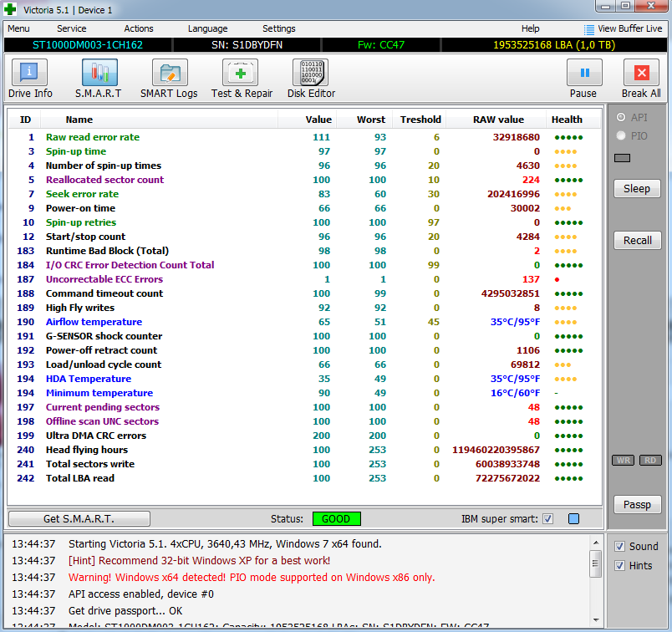Disable the Sound checkbox
Screen dimensions: 672x632
click(619, 547)
